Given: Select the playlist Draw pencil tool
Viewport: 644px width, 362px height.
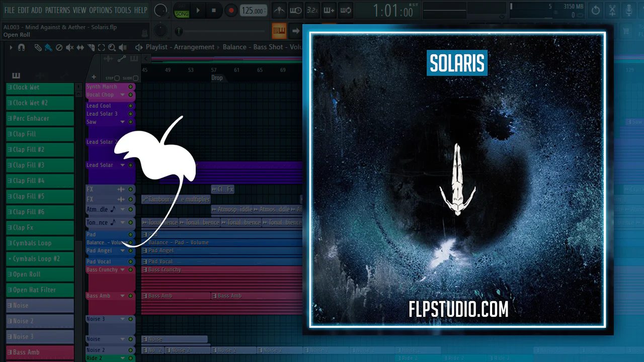Looking at the screenshot, I should tap(38, 47).
